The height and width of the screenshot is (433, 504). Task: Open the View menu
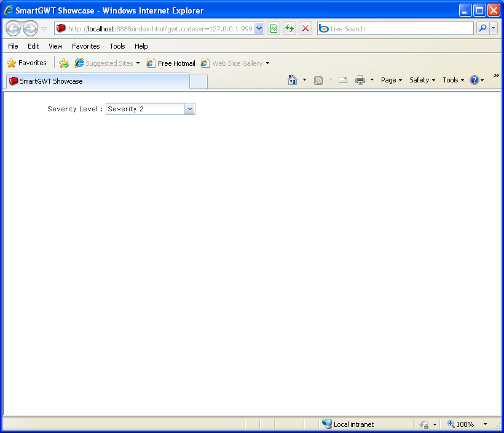pos(55,46)
